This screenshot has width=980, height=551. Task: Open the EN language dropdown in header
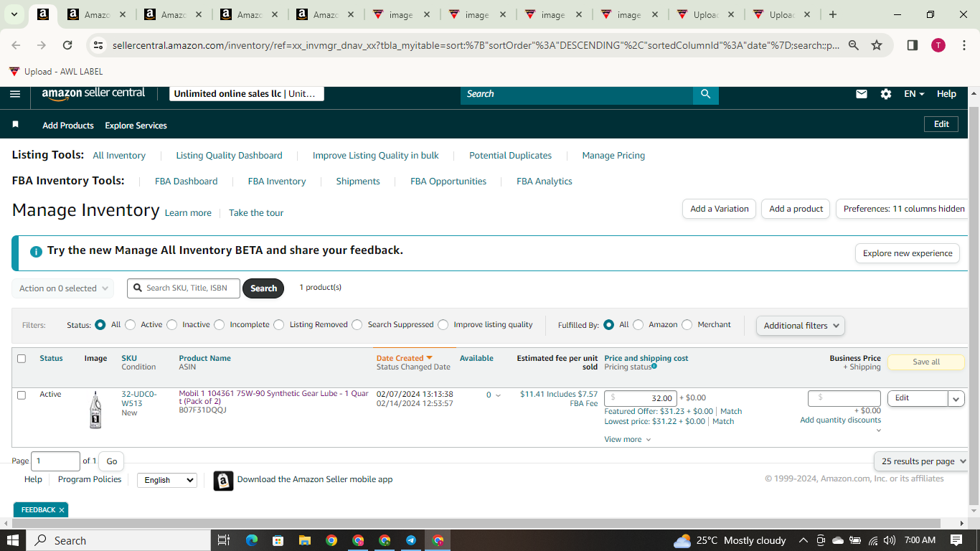914,94
